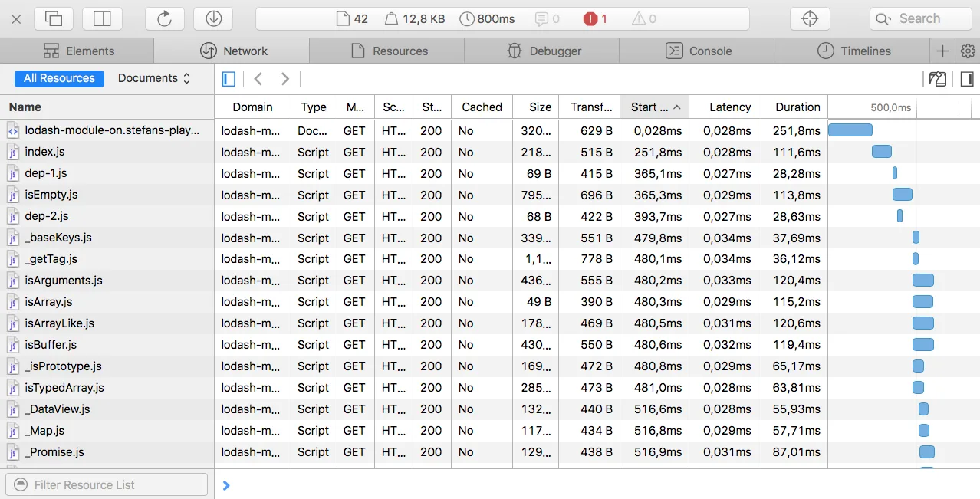Click the timeline bar for isEmpty.js
Image resolution: width=980 pixels, height=499 pixels.
[x=903, y=195]
